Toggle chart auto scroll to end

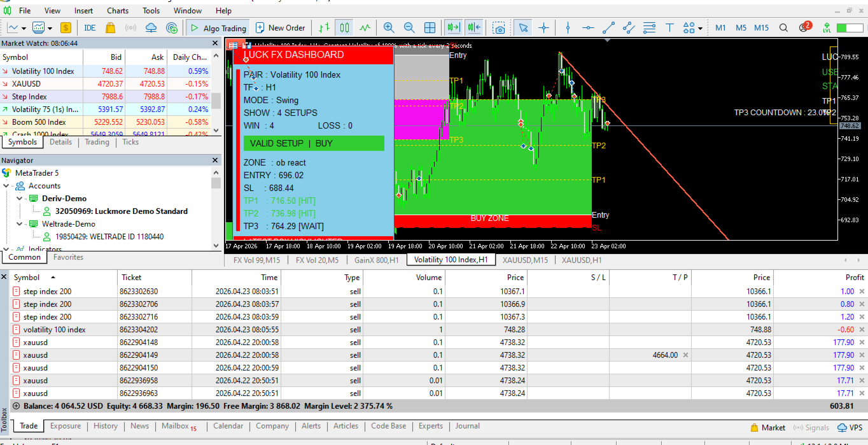click(453, 28)
